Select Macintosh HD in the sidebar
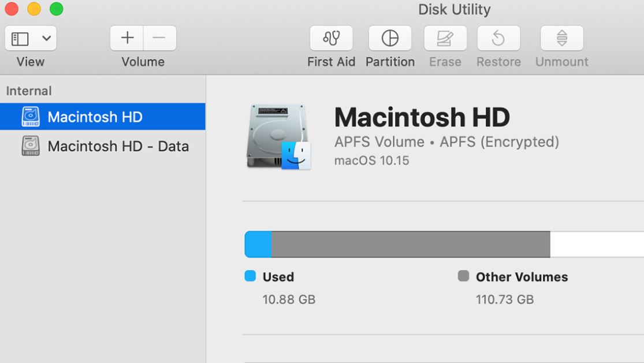 coord(103,117)
